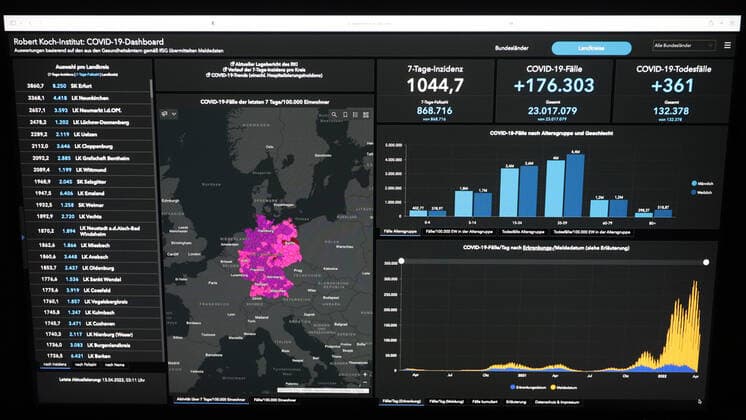The image size is (746, 420).
Task: Switch to the Fälle/Tag (Meldung) tab
Action: 446,402
